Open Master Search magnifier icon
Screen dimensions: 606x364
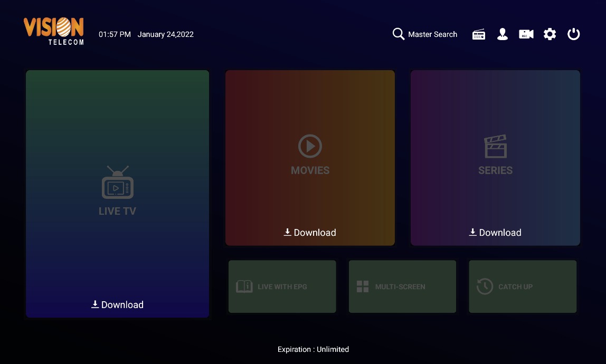tap(399, 34)
